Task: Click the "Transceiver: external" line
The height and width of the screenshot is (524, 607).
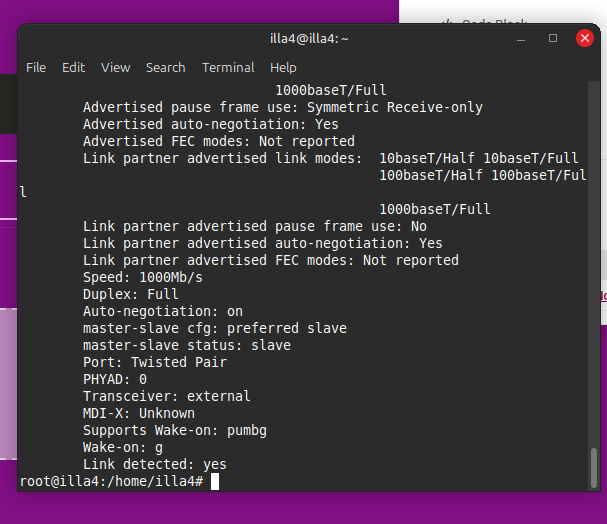Action: (167, 396)
